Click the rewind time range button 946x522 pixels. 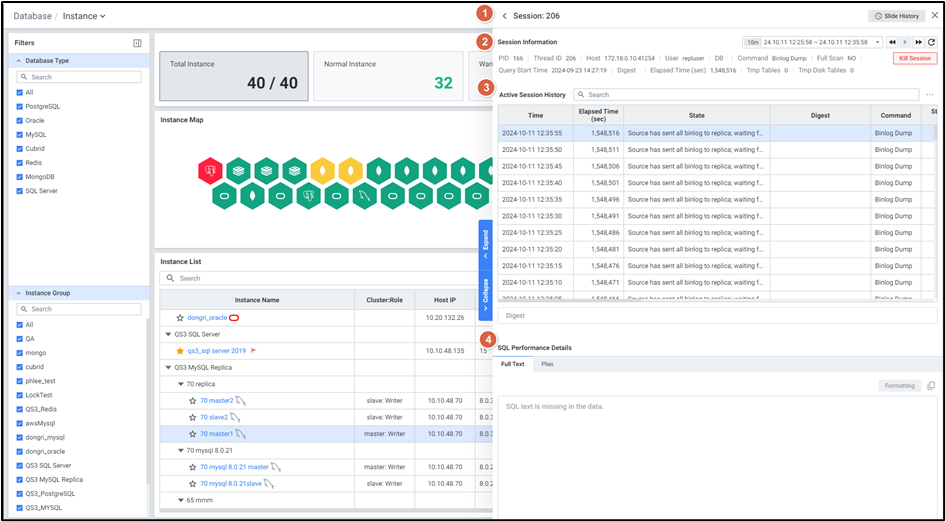coord(892,42)
